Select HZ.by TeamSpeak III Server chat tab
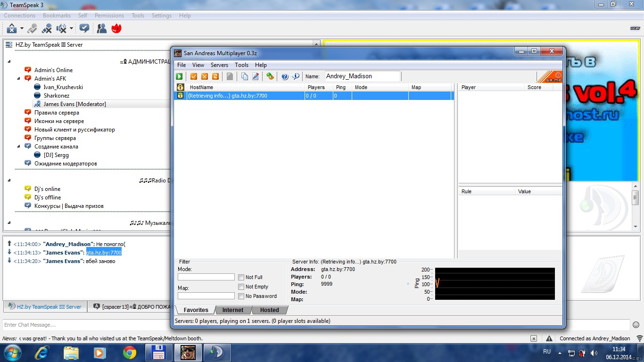 tap(45, 306)
